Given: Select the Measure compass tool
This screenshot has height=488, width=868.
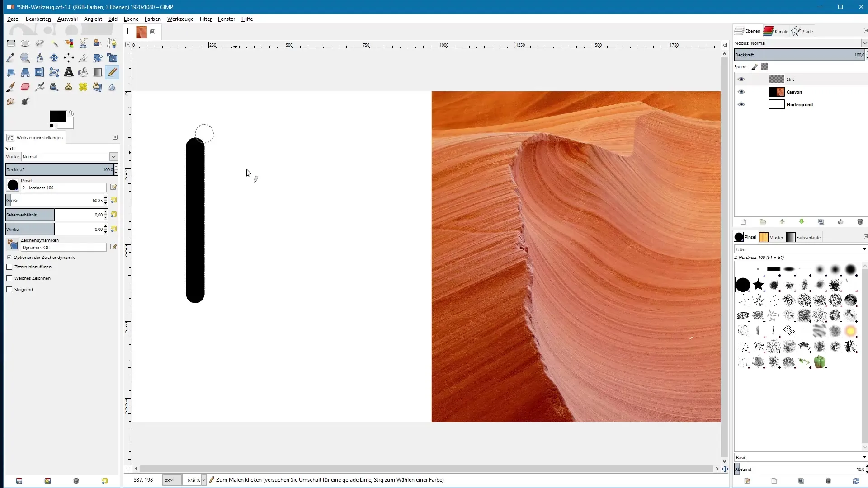Looking at the screenshot, I should (x=40, y=58).
